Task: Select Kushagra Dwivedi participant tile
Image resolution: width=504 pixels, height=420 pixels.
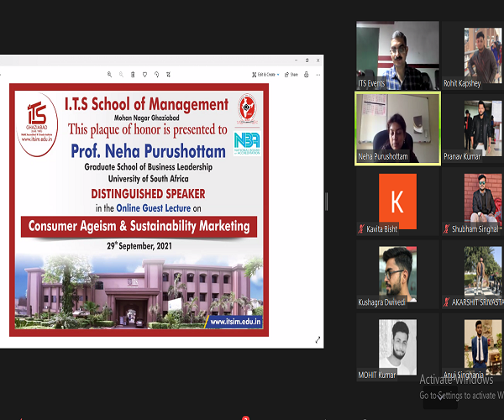Action: coord(397,274)
